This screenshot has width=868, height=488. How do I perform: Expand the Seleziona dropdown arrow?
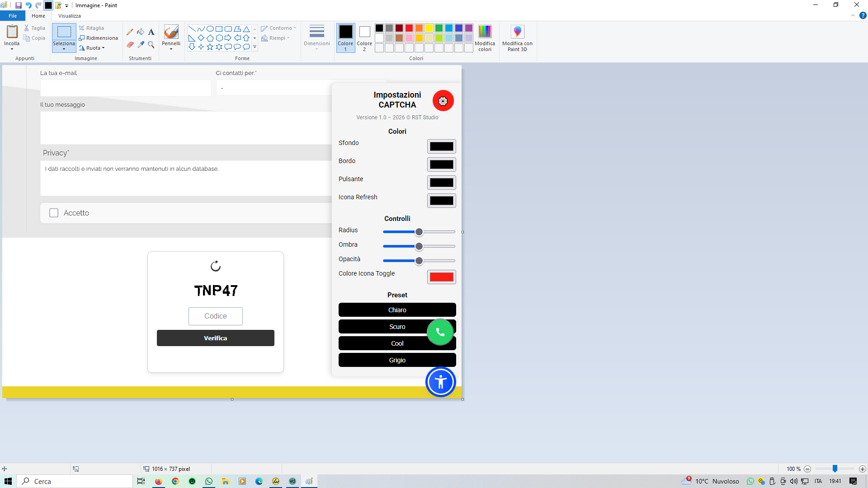coord(64,49)
